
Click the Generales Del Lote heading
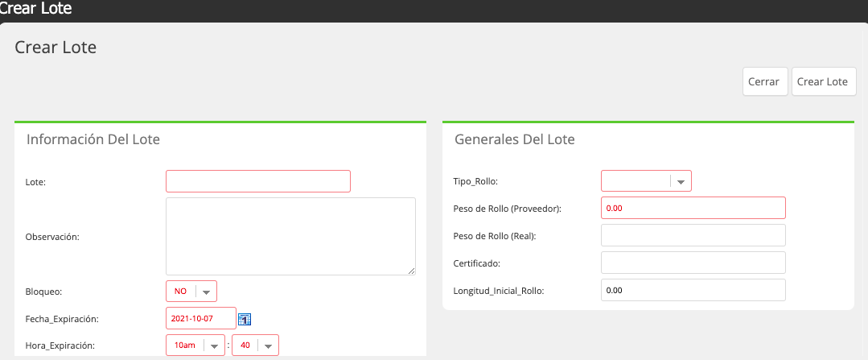[x=514, y=139]
